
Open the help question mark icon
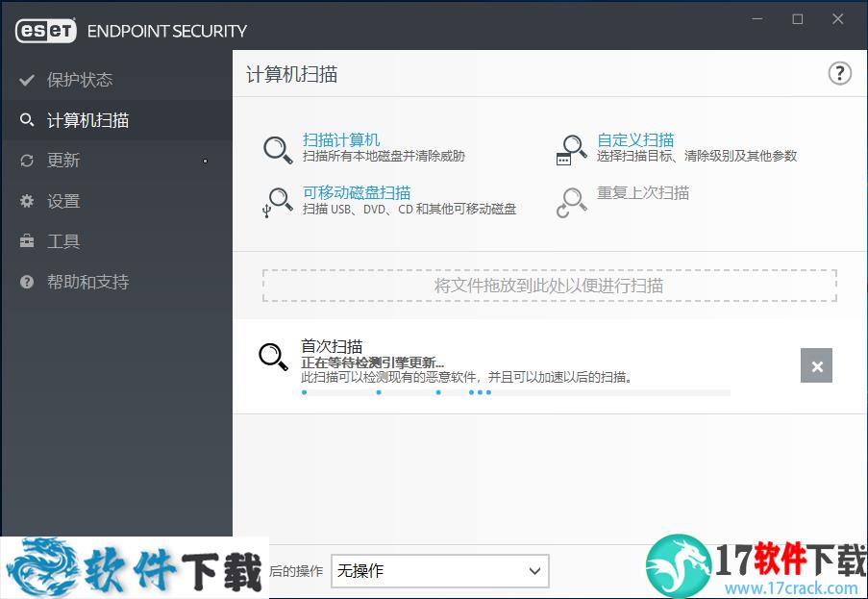[x=839, y=73]
